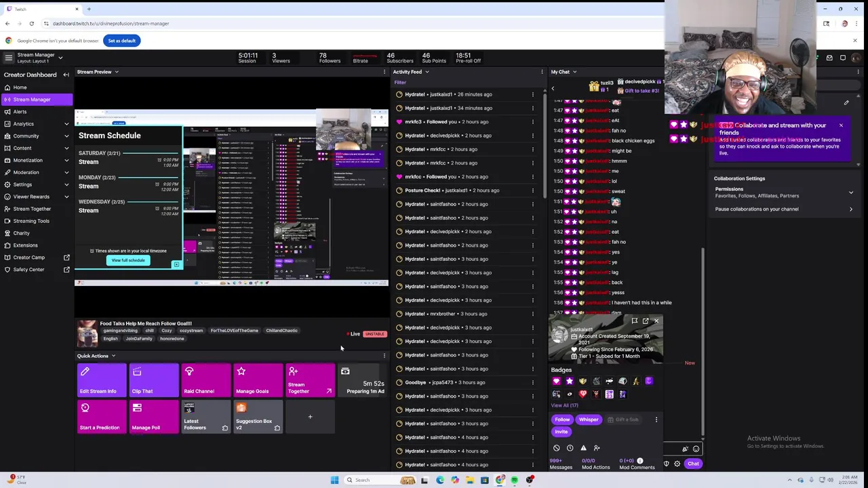868x488 pixels.
Task: Open the Latest Followers extension tile
Action: pos(206,417)
